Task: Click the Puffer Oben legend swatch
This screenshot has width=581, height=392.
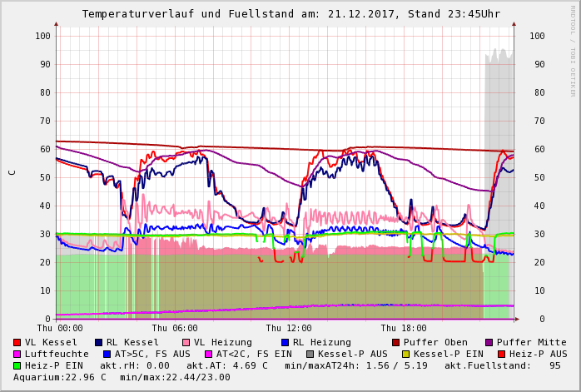Action: (396, 342)
